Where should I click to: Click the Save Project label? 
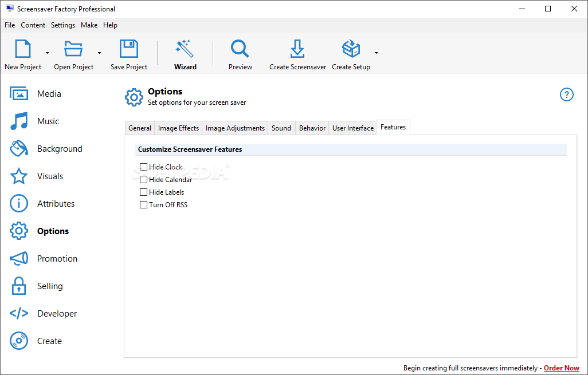[128, 66]
